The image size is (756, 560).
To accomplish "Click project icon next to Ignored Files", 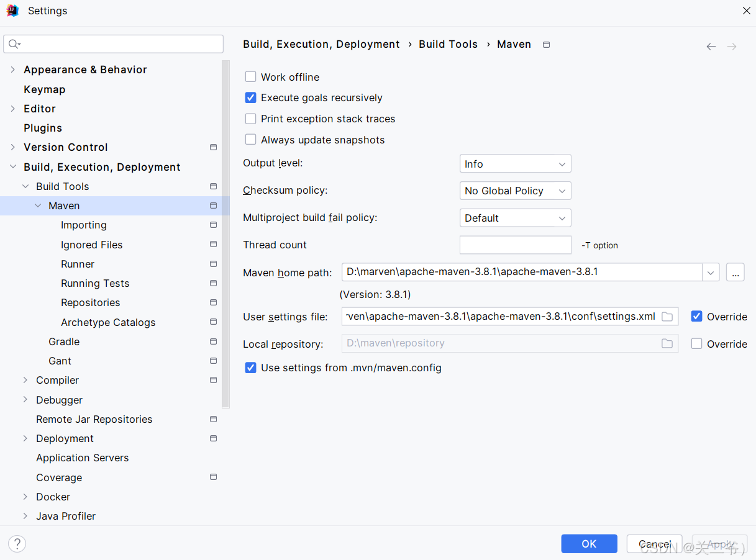I will 214,244.
